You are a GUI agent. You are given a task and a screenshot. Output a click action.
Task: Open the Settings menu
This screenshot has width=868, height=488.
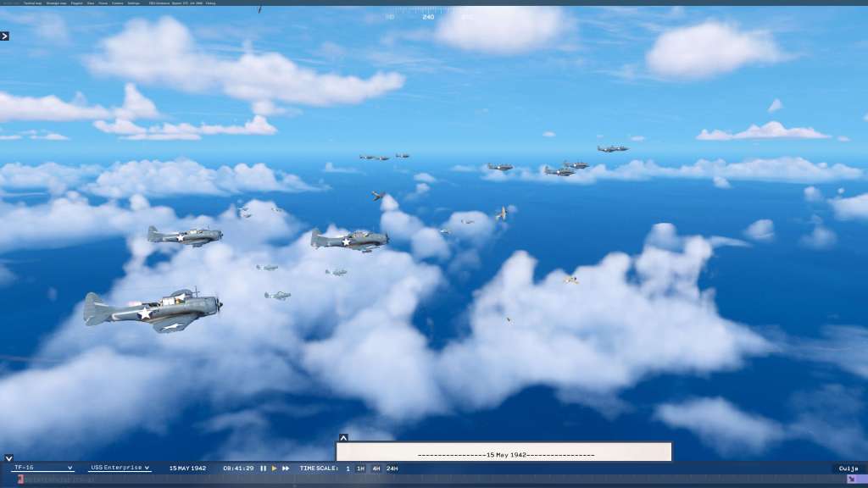134,3
